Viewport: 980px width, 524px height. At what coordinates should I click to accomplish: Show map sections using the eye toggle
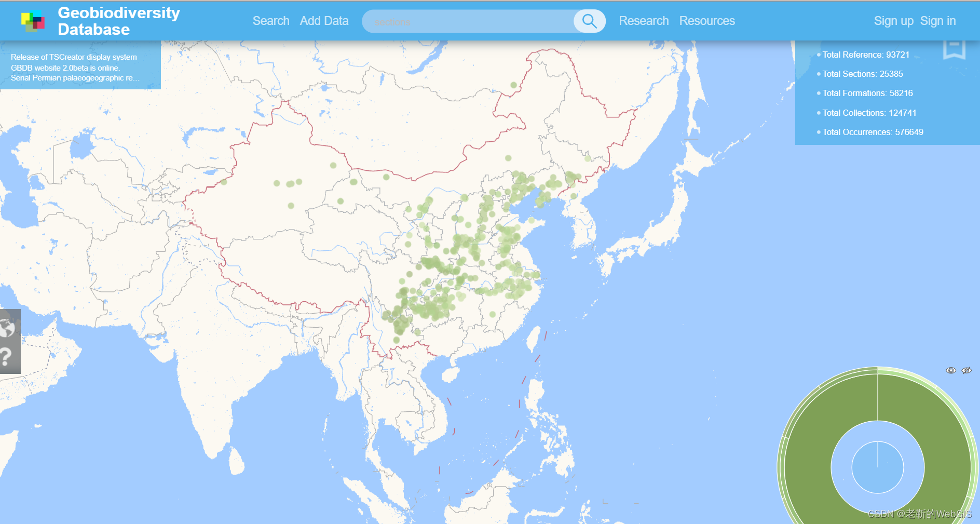951,370
